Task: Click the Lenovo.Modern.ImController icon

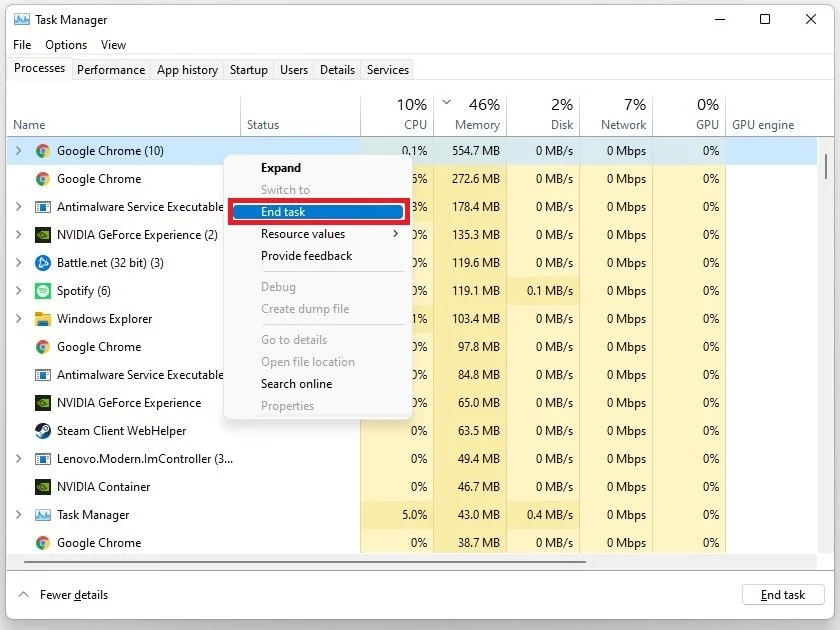Action: (x=43, y=459)
